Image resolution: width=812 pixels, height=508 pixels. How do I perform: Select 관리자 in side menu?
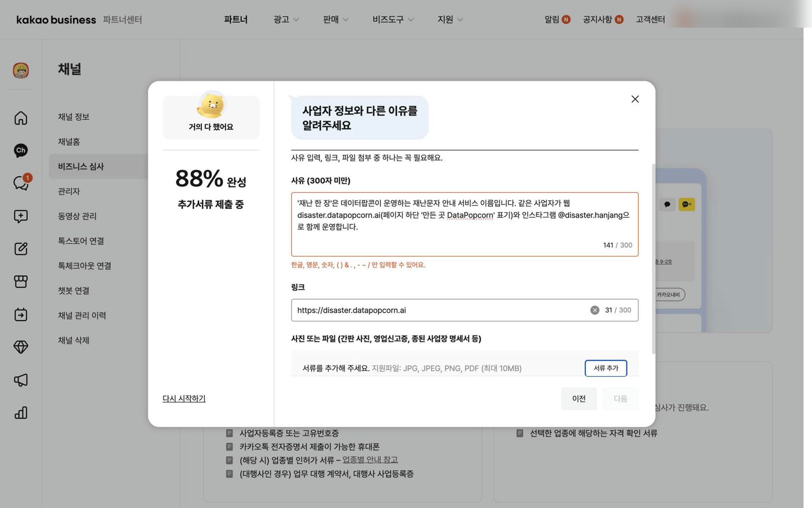69,191
